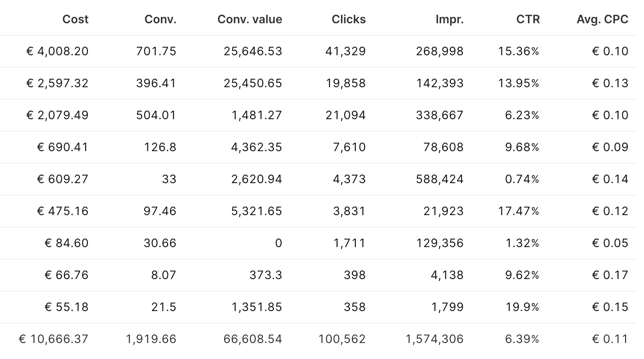Click the Impr. column header
644x359 pixels.
[449, 19]
